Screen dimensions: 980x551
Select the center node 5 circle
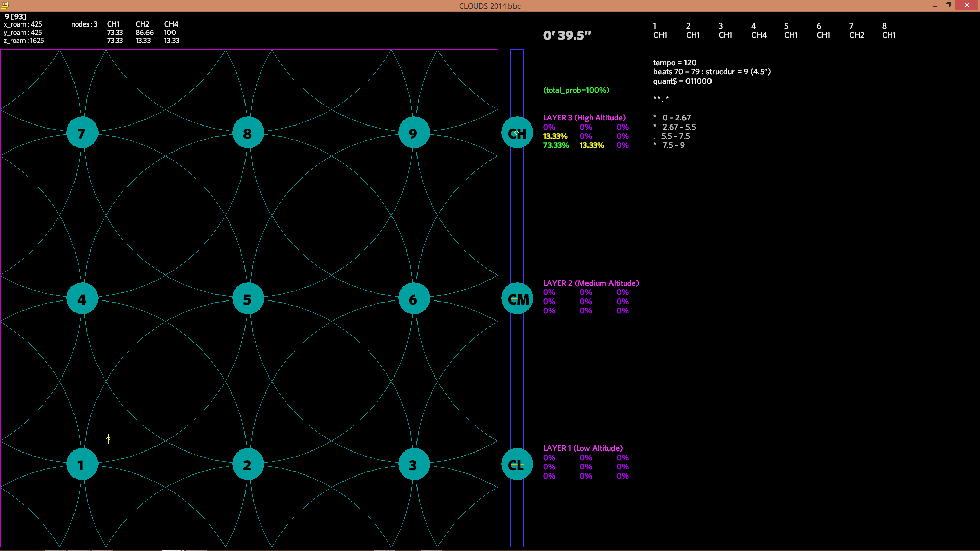click(248, 298)
